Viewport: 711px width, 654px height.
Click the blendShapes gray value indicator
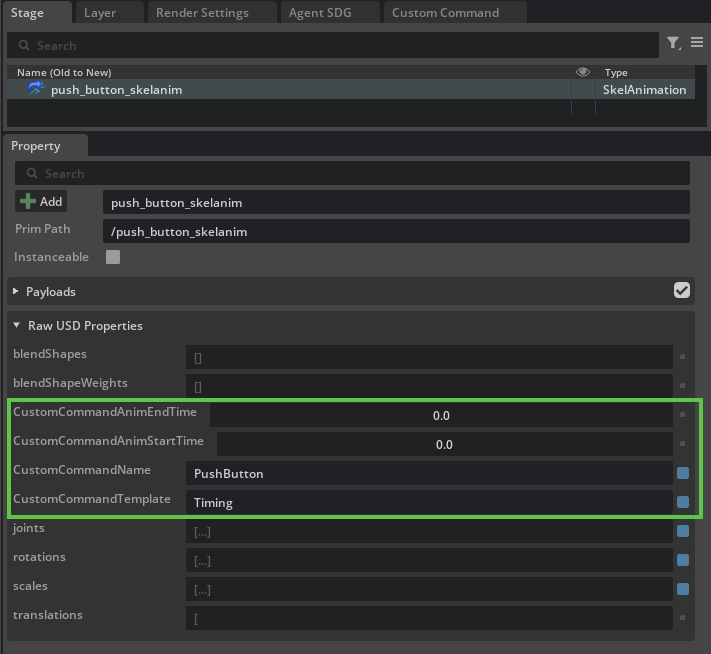pyautogui.click(x=682, y=357)
